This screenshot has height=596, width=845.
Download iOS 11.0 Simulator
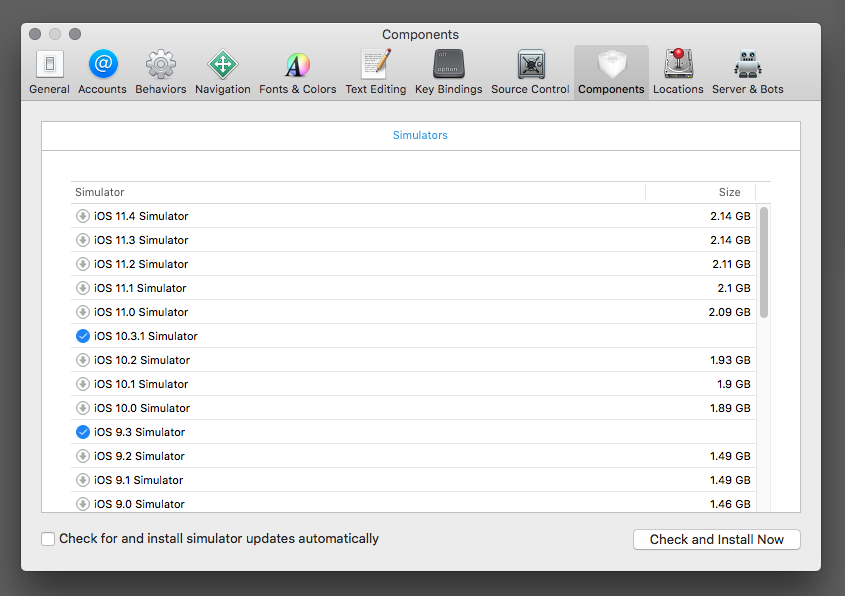click(82, 312)
